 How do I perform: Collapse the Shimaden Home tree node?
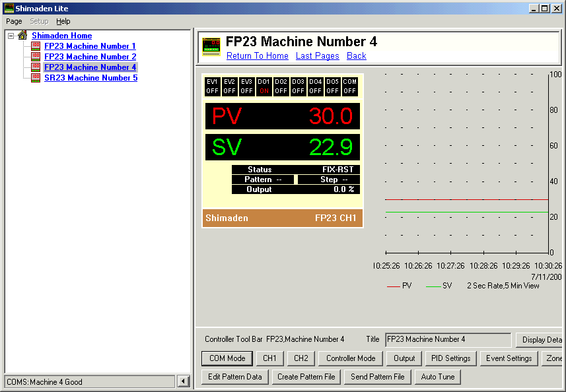click(x=11, y=36)
